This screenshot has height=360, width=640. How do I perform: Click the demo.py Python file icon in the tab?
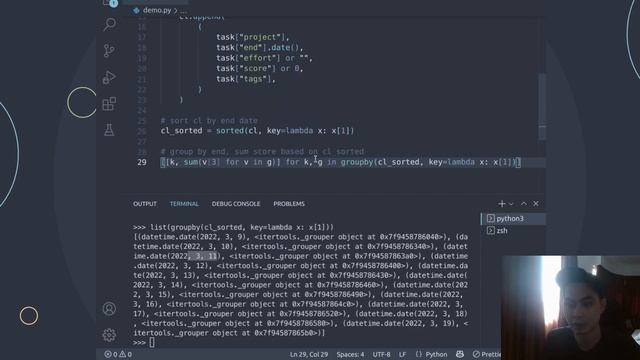pos(136,10)
